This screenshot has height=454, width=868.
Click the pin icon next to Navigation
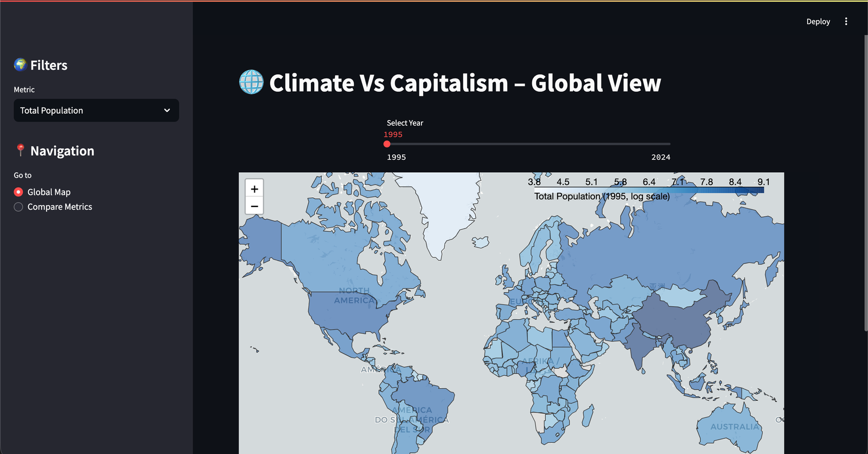(x=20, y=150)
